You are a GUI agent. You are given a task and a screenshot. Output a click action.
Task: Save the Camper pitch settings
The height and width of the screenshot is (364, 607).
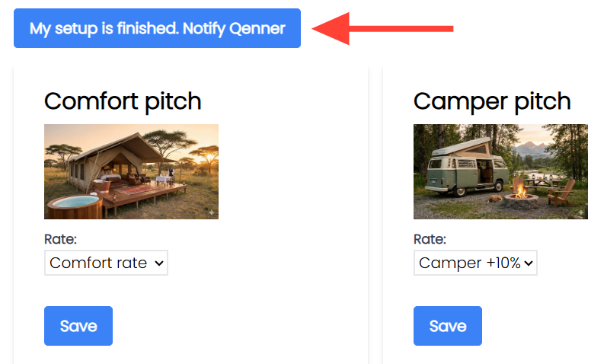point(448,326)
